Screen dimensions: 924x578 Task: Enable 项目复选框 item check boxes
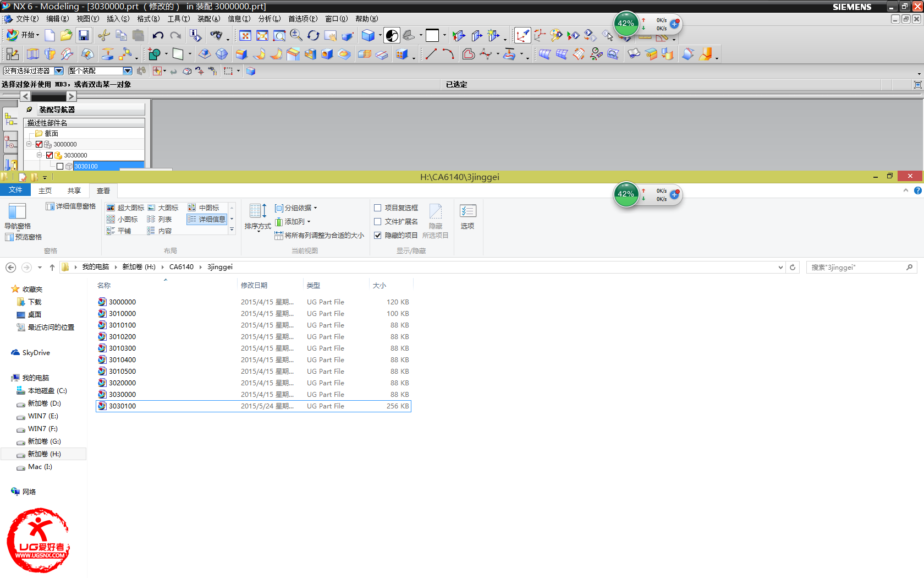coord(378,208)
